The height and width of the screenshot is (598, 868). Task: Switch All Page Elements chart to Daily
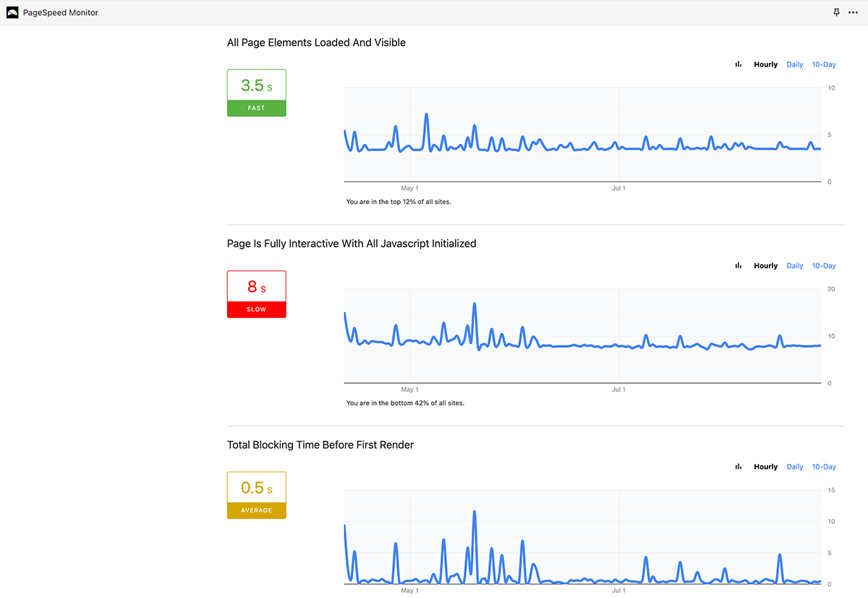[795, 64]
